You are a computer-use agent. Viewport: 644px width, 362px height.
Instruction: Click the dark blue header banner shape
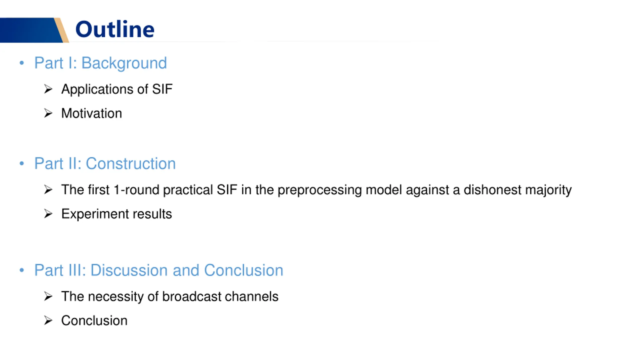(31, 30)
